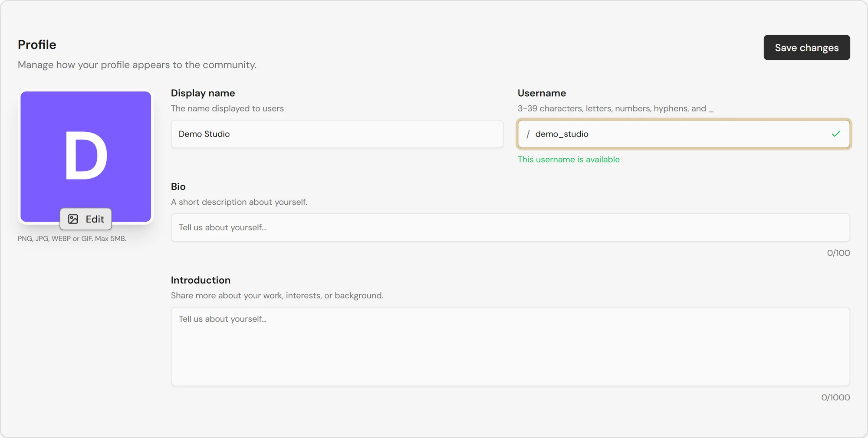Click the slash prefix in Username field
Image resolution: width=868 pixels, height=438 pixels.
point(528,134)
